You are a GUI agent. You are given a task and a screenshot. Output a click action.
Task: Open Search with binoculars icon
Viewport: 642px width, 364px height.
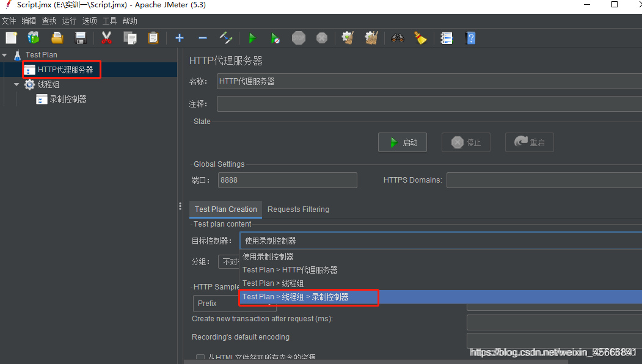point(397,38)
